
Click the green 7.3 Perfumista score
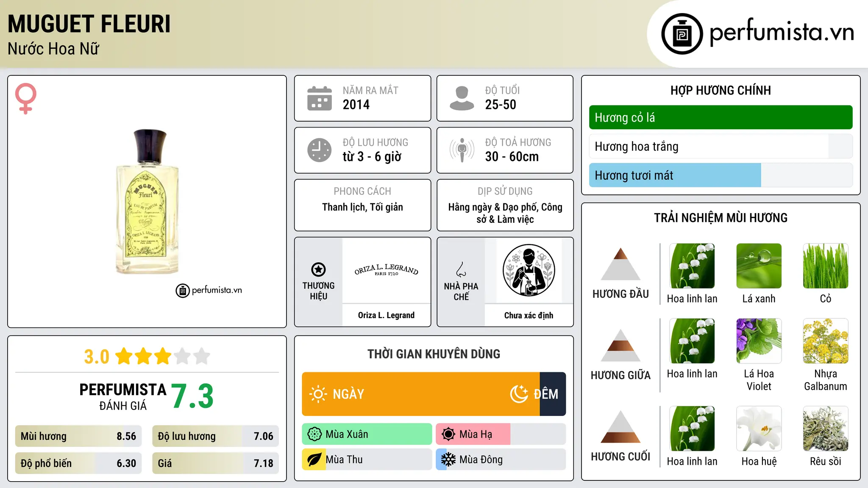[x=192, y=396]
